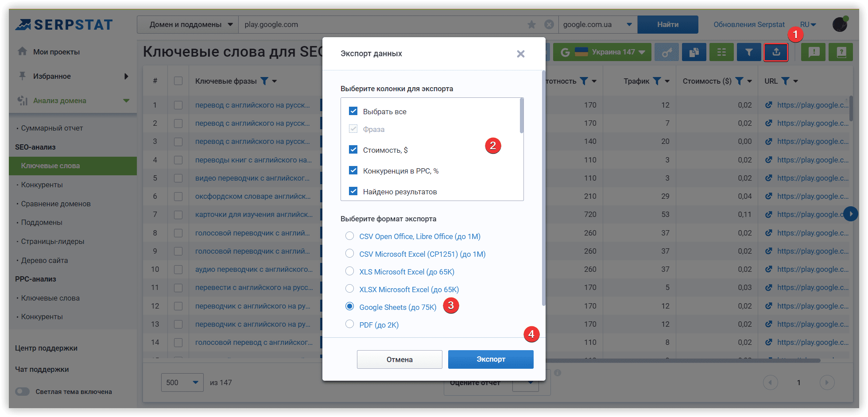The height and width of the screenshot is (417, 868).
Task: Click the Найти search button
Action: tap(668, 24)
